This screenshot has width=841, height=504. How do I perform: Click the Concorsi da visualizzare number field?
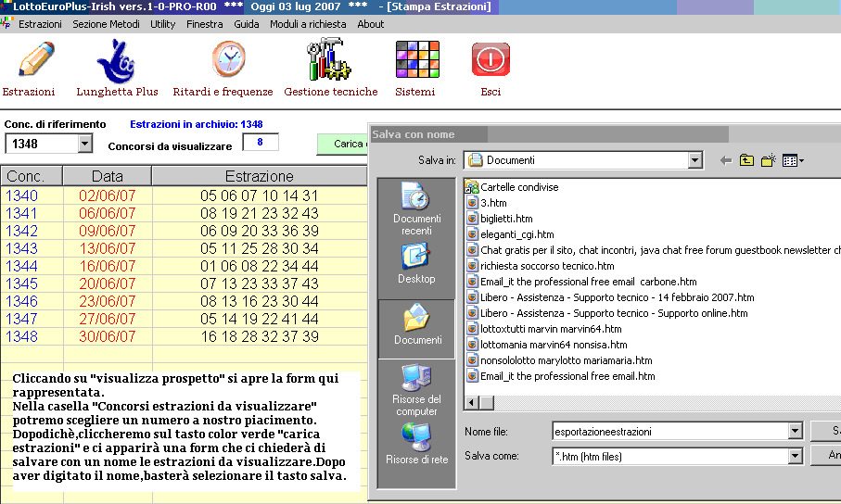point(261,142)
